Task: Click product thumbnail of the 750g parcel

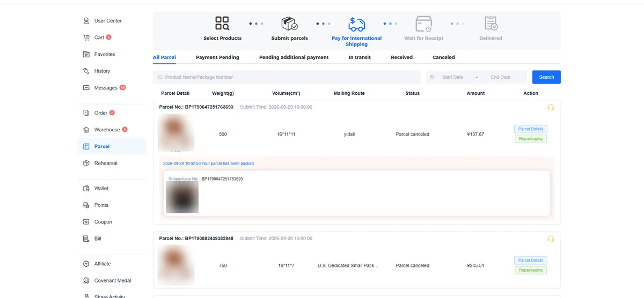Action: pos(176,264)
